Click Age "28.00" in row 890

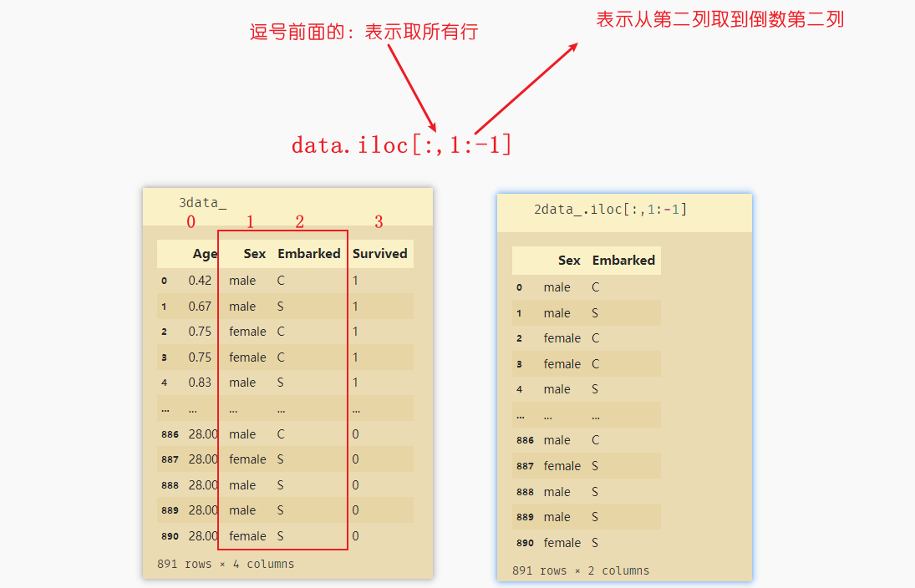point(203,536)
